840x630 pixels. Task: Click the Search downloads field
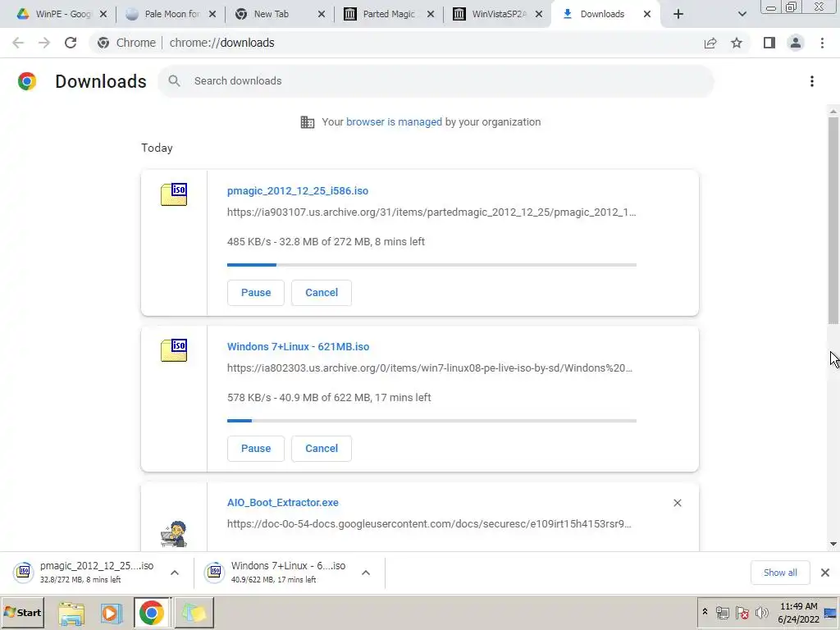pyautogui.click(x=436, y=81)
